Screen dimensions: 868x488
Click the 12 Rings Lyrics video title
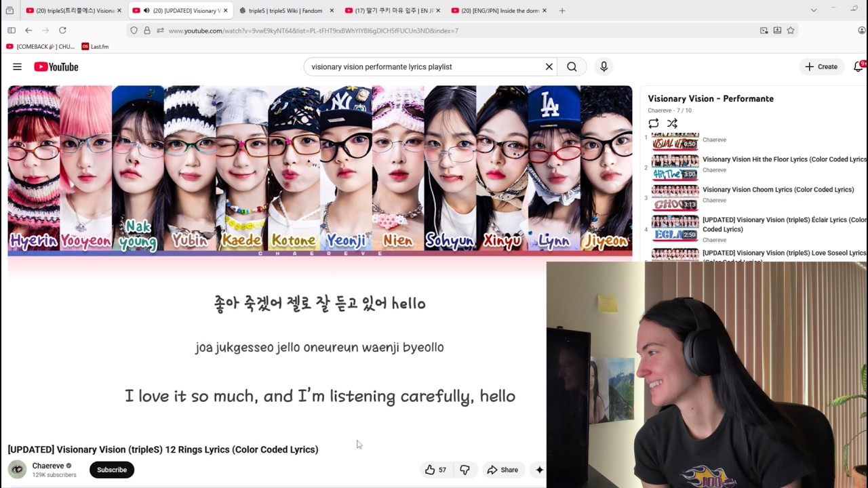[163, 449]
